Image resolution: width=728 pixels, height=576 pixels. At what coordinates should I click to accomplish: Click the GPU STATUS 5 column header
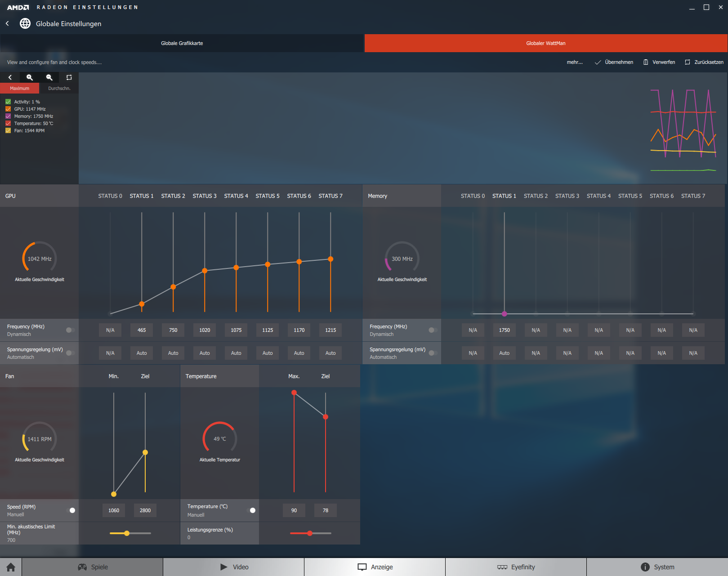pyautogui.click(x=268, y=196)
